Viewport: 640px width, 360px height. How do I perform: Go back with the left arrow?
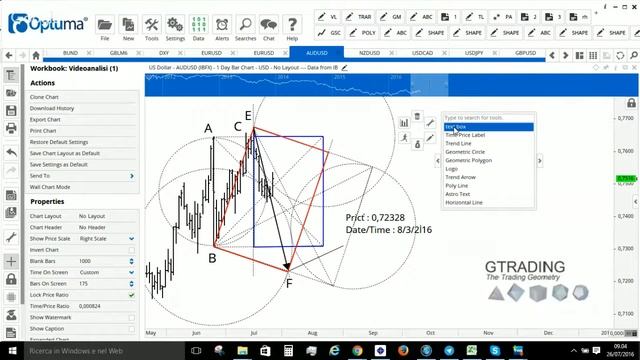(9, 55)
